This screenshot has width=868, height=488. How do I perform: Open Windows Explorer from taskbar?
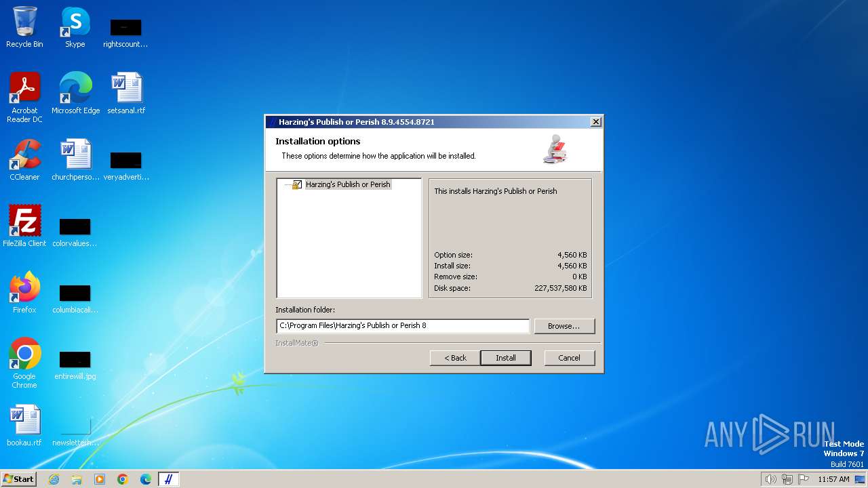point(77,479)
